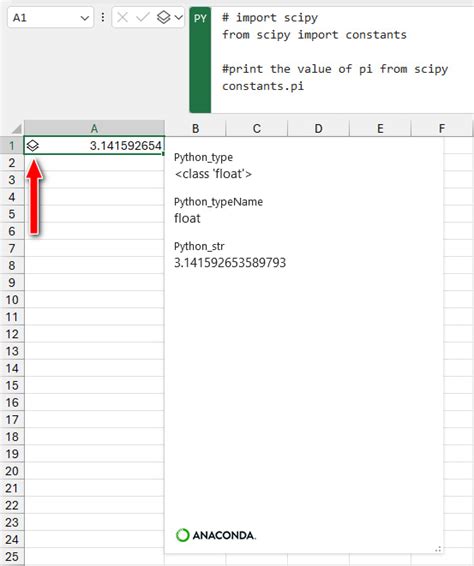Click the 'constants.pi' code line
This screenshot has height=566, width=474.
click(263, 86)
